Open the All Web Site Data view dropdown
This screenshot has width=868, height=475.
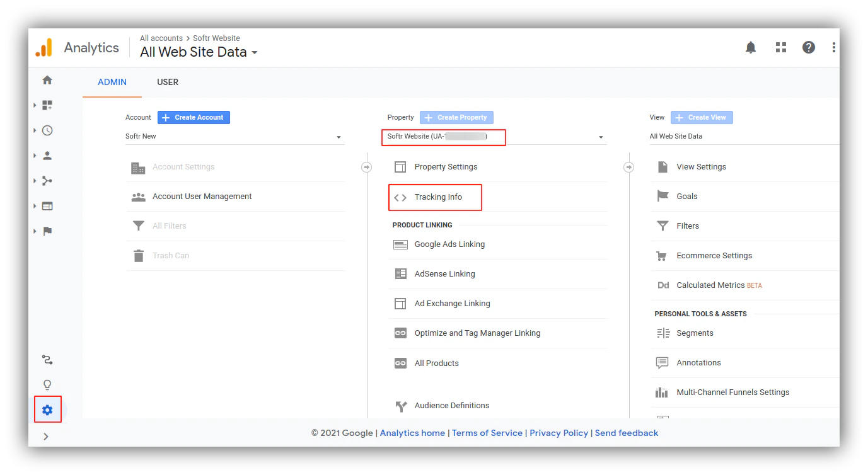click(x=744, y=137)
